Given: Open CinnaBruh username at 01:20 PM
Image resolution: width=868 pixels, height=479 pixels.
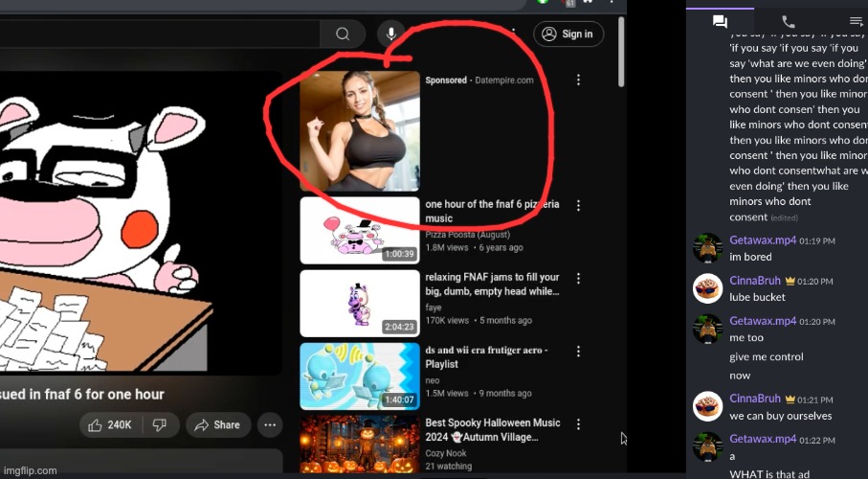Looking at the screenshot, I should tap(755, 281).
